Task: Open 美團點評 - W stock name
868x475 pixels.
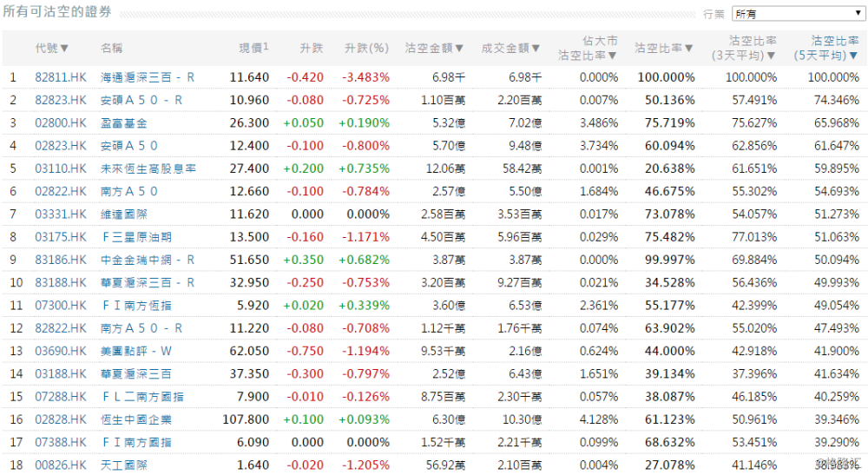Action: tap(136, 351)
